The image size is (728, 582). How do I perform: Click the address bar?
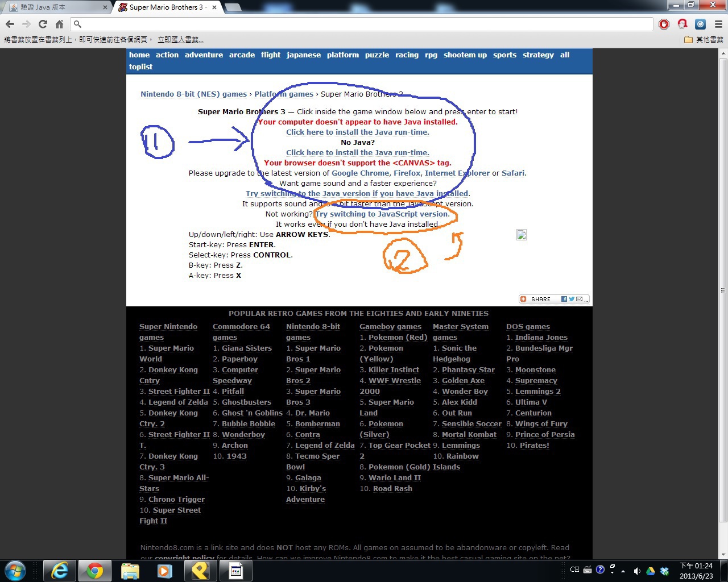[362, 24]
